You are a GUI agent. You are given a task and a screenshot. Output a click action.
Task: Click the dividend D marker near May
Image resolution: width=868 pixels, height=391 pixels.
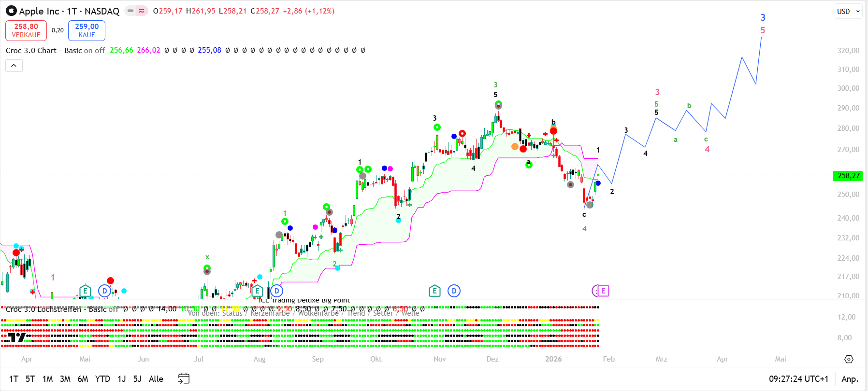[104, 291]
